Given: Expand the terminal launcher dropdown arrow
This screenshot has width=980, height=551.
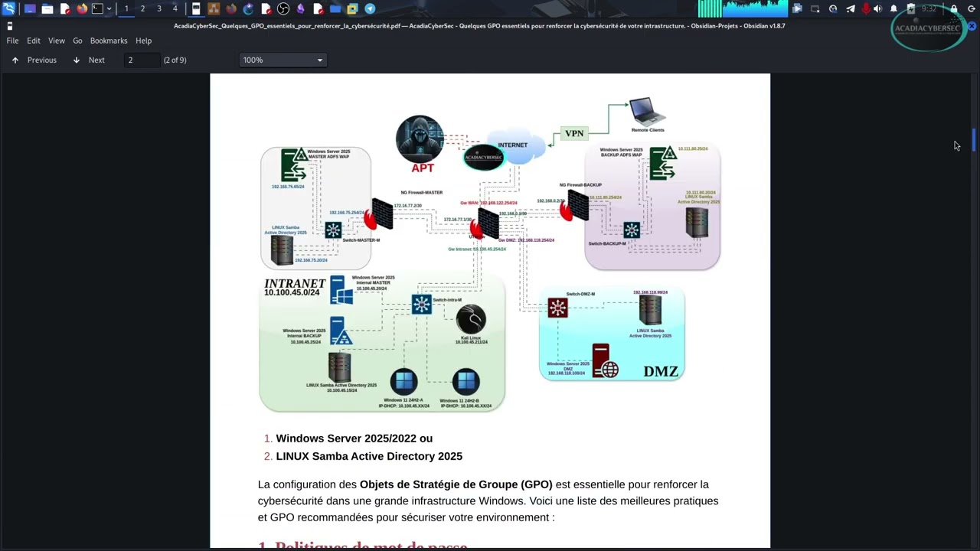Looking at the screenshot, I should click(x=109, y=8).
